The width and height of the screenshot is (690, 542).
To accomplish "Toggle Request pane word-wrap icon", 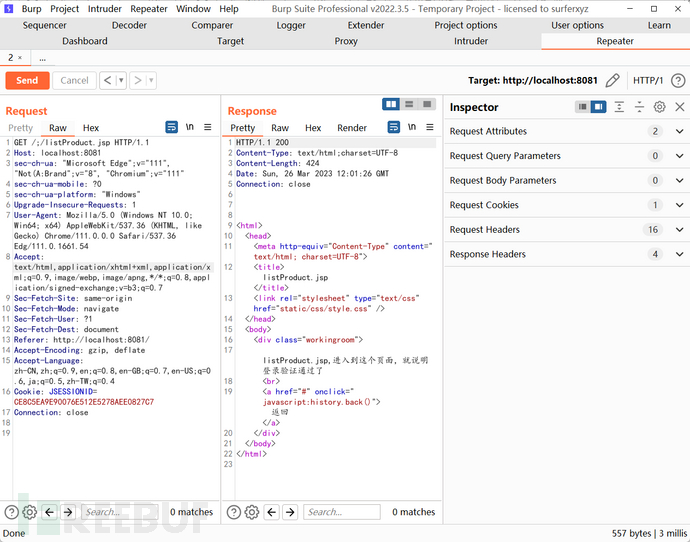I will 172,127.
